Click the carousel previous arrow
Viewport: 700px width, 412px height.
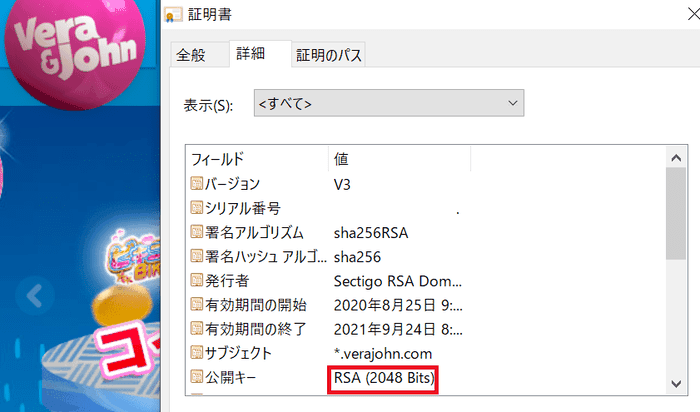click(x=35, y=295)
